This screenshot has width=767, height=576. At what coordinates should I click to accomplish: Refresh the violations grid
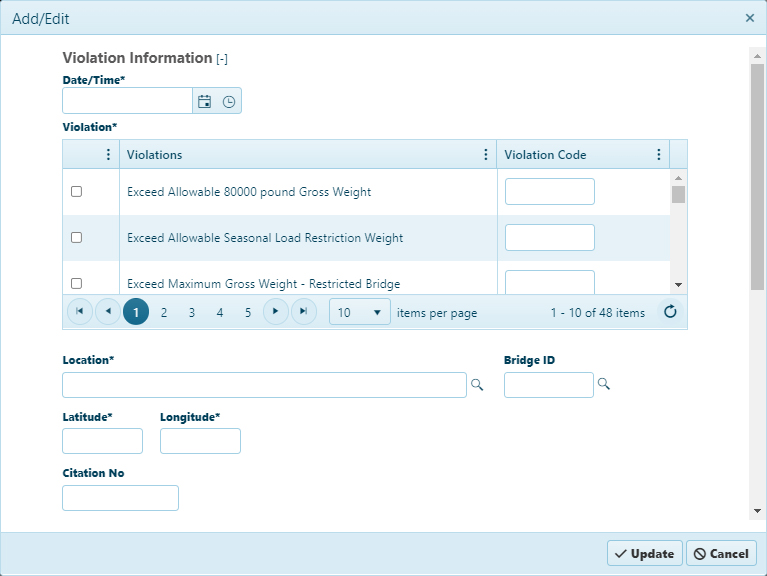tap(670, 311)
